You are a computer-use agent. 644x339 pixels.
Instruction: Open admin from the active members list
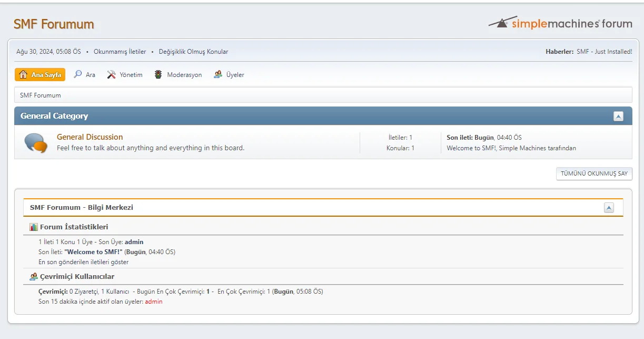pos(153,301)
